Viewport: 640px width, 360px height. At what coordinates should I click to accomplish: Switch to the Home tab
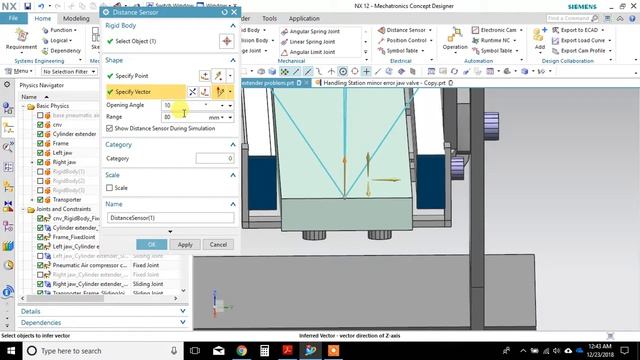tap(42, 18)
